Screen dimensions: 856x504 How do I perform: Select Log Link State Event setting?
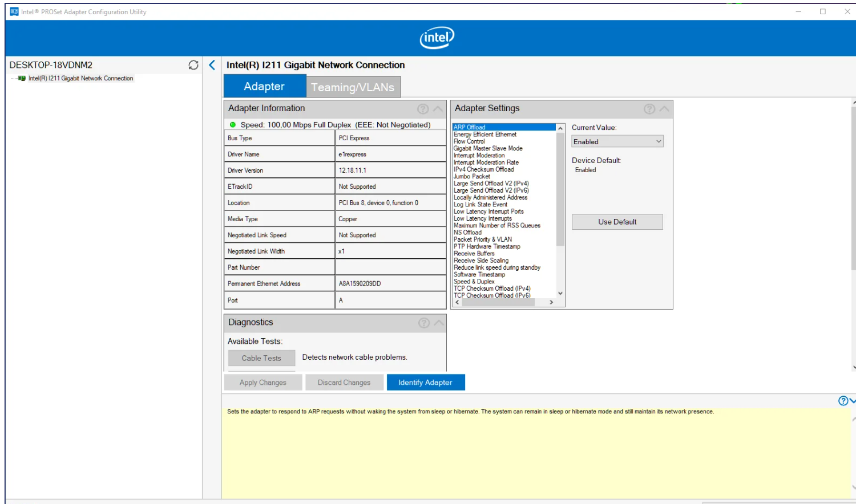click(x=481, y=205)
